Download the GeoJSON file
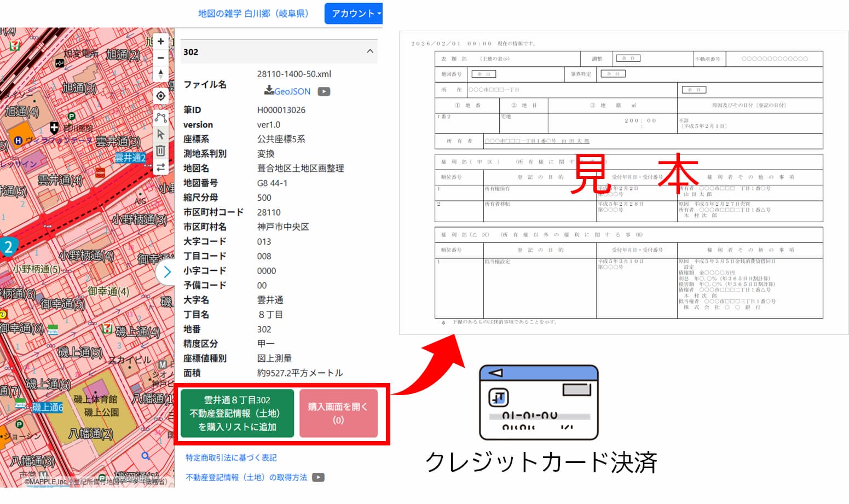This screenshot has width=849, height=504. [x=287, y=91]
